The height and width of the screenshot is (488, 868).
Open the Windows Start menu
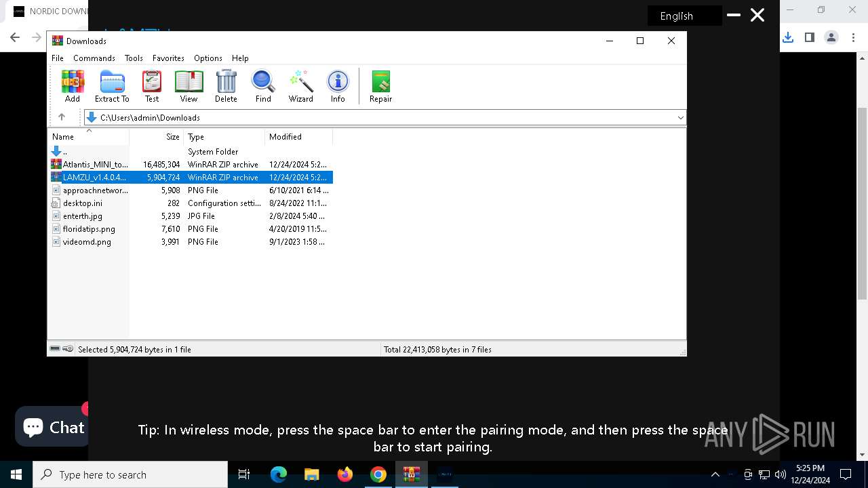pyautogui.click(x=16, y=474)
